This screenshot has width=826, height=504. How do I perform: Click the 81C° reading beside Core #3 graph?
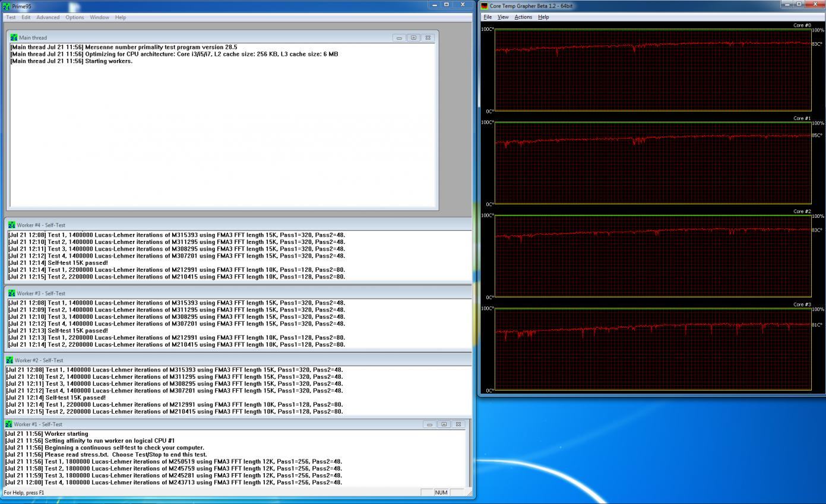point(817,325)
